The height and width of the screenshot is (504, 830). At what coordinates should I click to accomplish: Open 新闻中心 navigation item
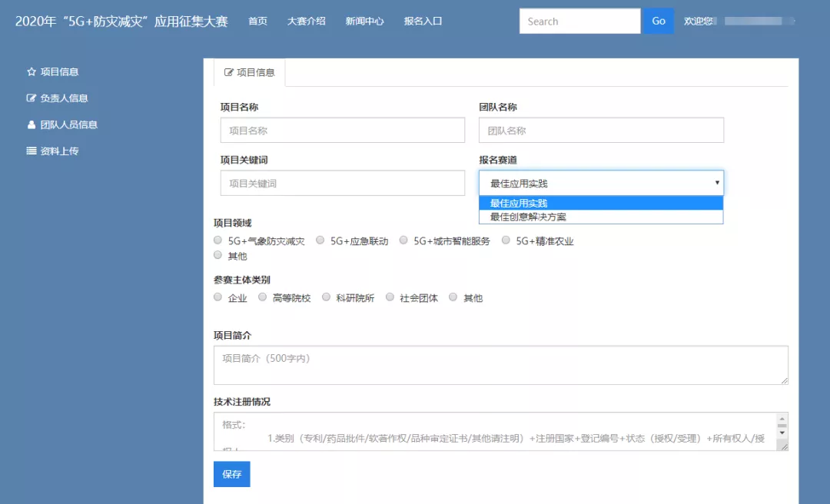tap(364, 22)
